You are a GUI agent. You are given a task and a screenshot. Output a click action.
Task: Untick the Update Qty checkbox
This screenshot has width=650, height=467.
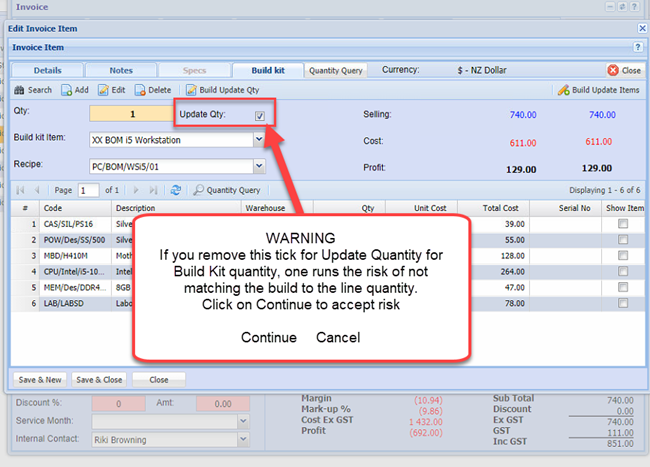tap(259, 116)
